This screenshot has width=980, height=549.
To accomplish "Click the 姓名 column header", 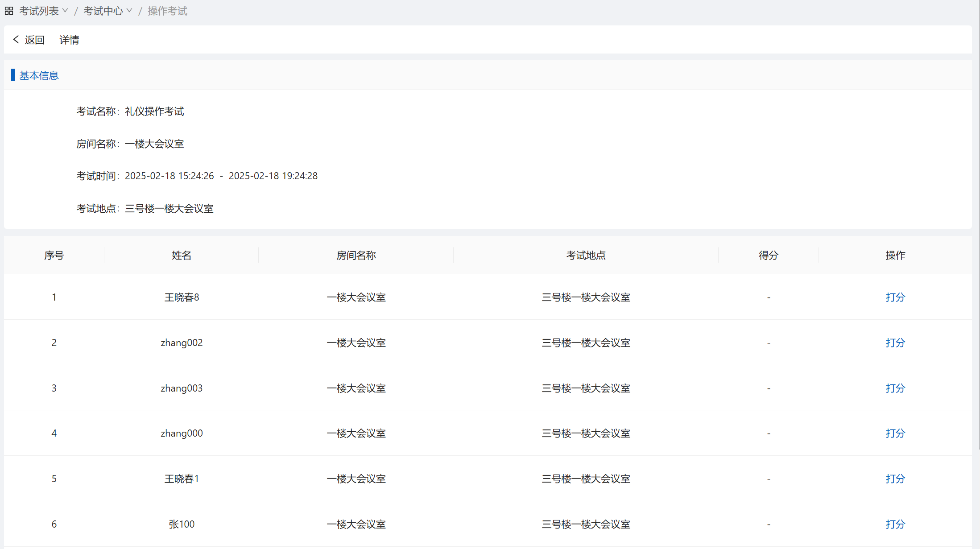I will [182, 255].
